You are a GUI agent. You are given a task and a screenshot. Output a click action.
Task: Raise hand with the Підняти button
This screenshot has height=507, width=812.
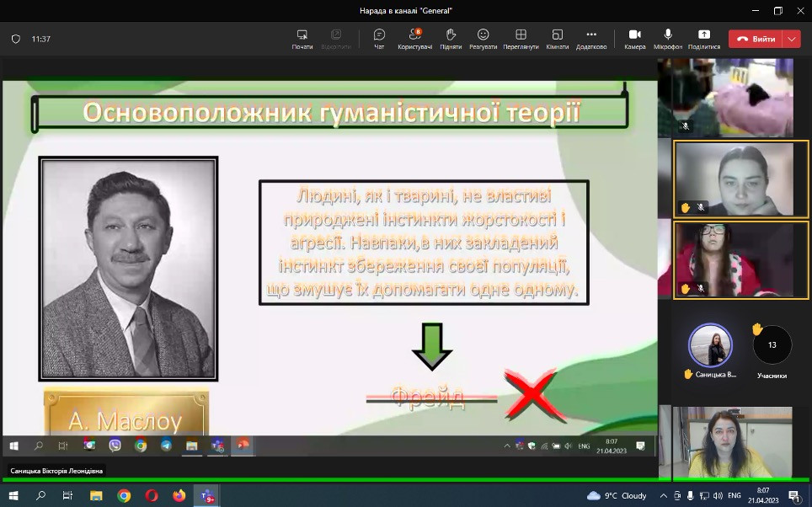[x=451, y=39]
